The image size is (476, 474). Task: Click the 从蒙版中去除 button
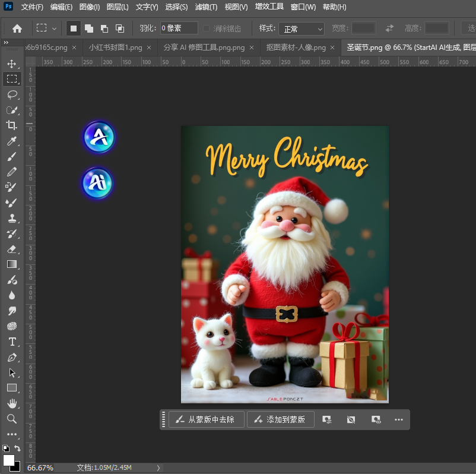click(x=206, y=419)
